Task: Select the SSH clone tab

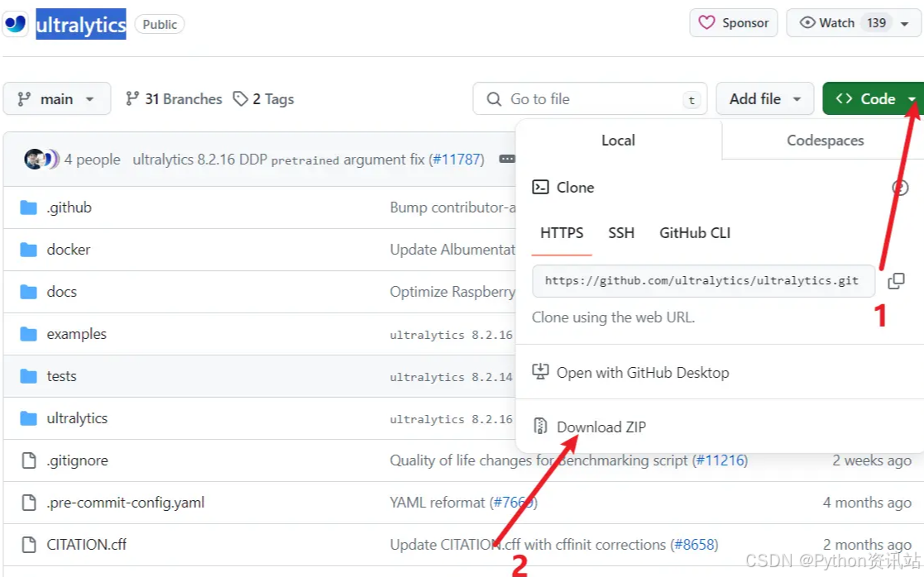Action: tap(621, 233)
